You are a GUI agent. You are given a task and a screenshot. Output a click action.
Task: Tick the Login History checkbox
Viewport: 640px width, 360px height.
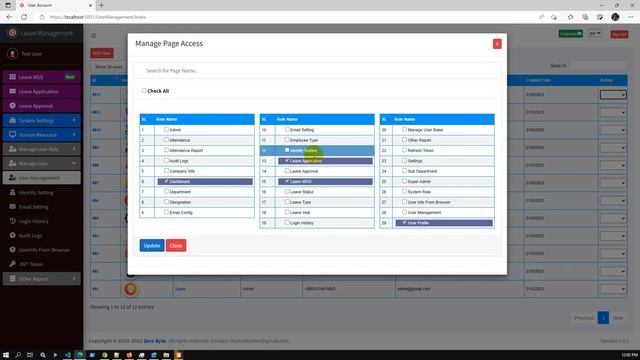point(287,222)
